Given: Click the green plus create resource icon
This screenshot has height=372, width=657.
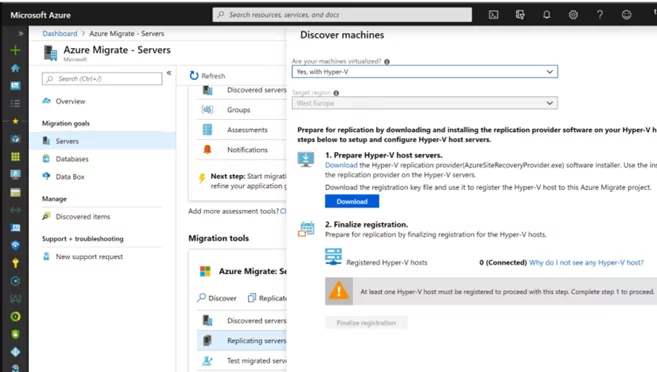Looking at the screenshot, I should 16,50.
